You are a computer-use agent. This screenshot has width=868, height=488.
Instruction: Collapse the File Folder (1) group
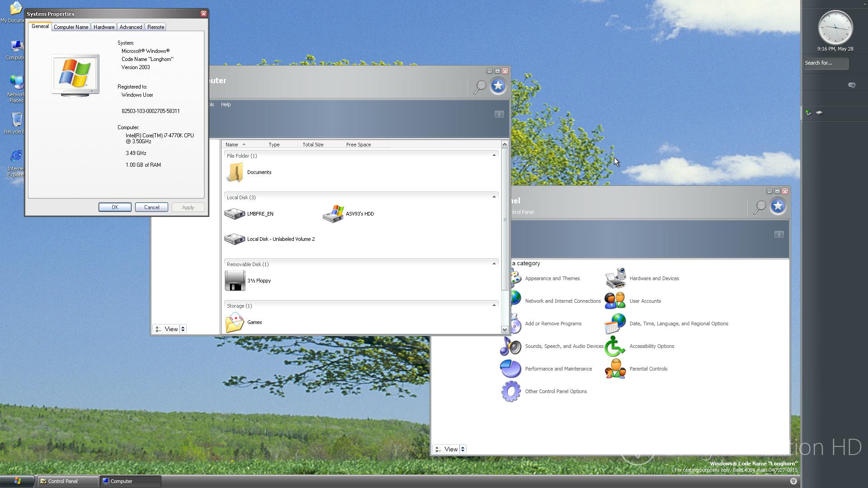[x=494, y=155]
